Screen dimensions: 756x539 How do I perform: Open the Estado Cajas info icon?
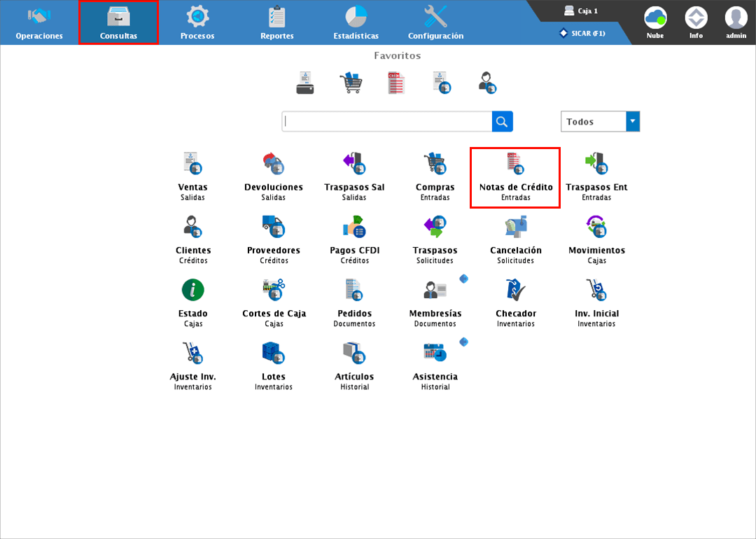pyautogui.click(x=192, y=290)
